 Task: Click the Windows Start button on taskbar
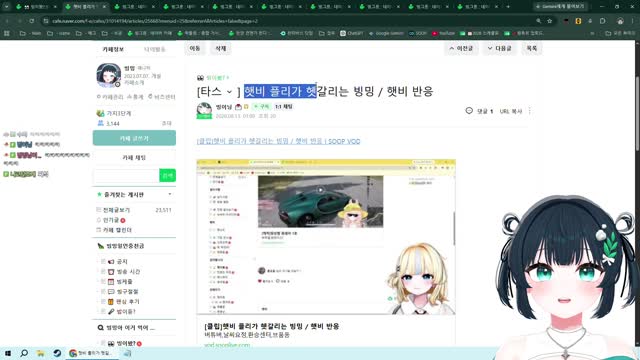point(7,353)
